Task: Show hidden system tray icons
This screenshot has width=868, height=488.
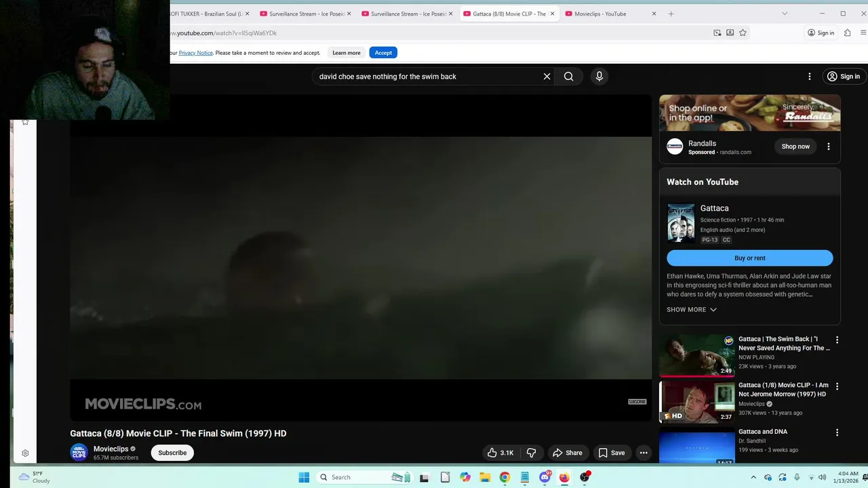Action: coord(753,477)
